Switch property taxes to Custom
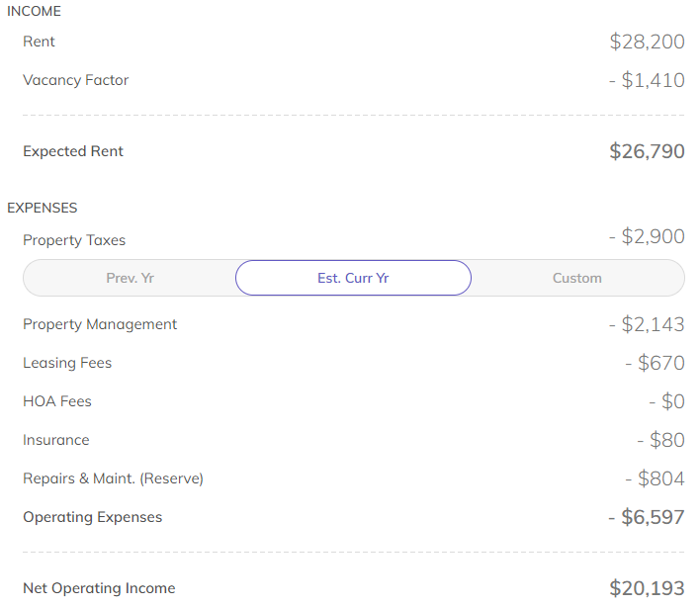The height and width of the screenshot is (606, 700). [576, 278]
